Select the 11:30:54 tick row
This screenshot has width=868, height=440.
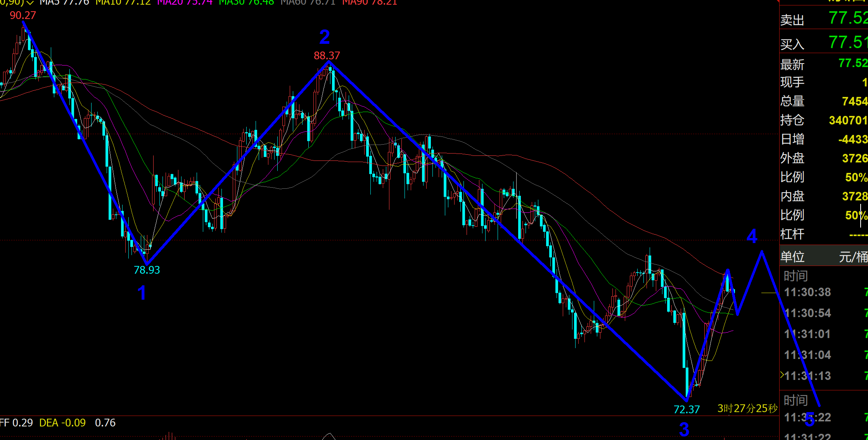[x=824, y=313]
